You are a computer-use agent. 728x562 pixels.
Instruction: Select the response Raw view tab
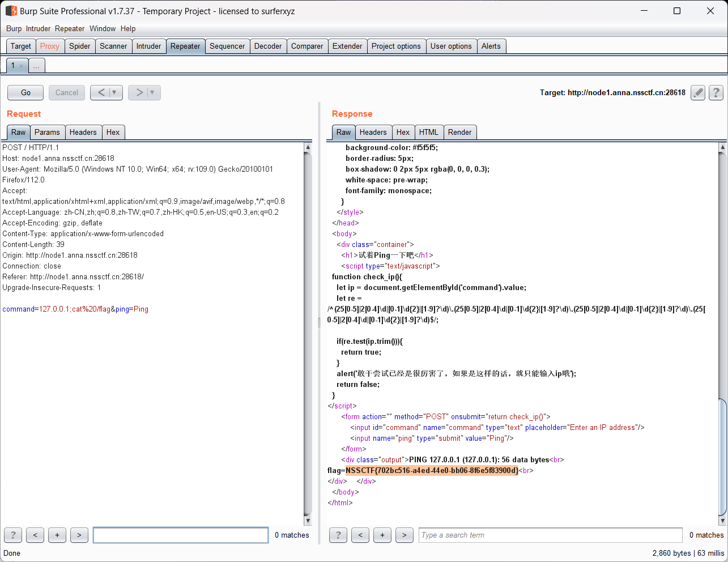point(343,132)
